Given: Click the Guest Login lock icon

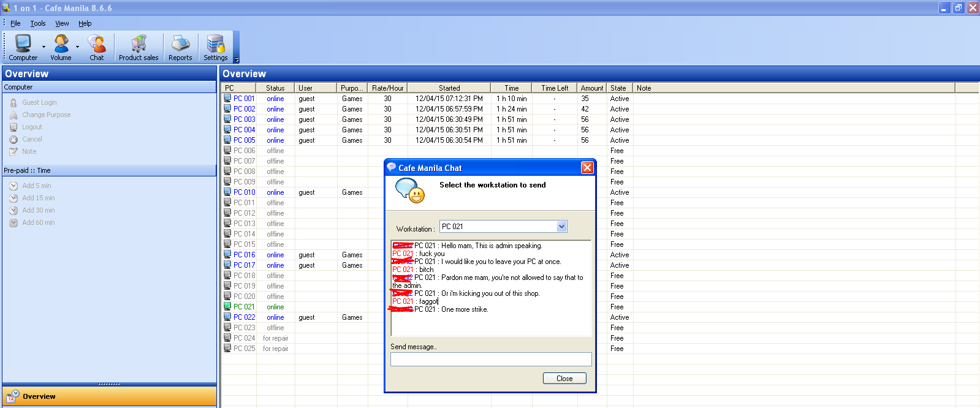Looking at the screenshot, I should pos(13,102).
